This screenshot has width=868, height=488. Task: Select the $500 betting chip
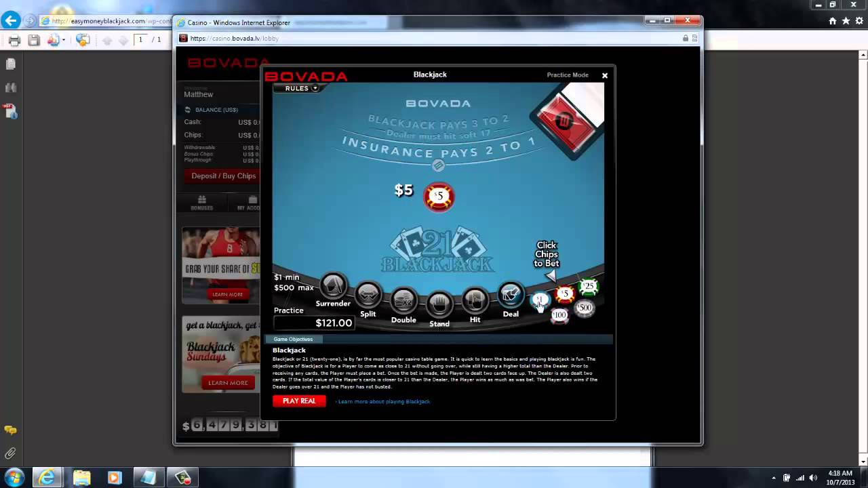[584, 308]
